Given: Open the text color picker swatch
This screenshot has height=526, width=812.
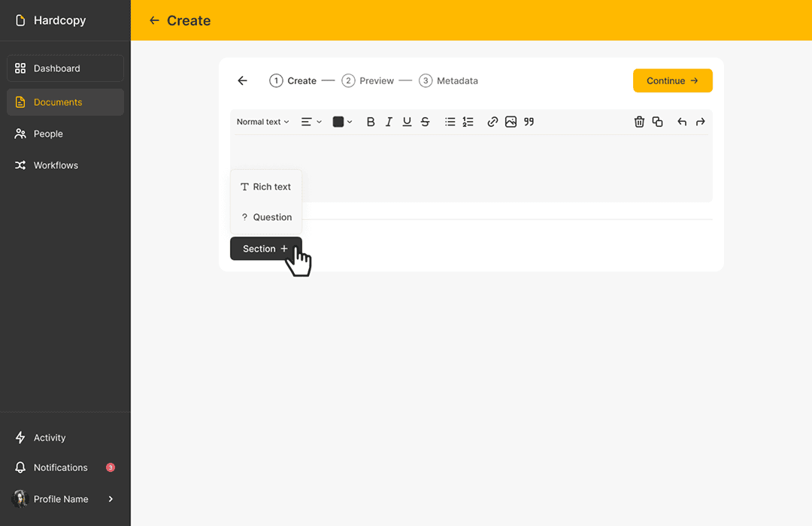Looking at the screenshot, I should coord(341,121).
